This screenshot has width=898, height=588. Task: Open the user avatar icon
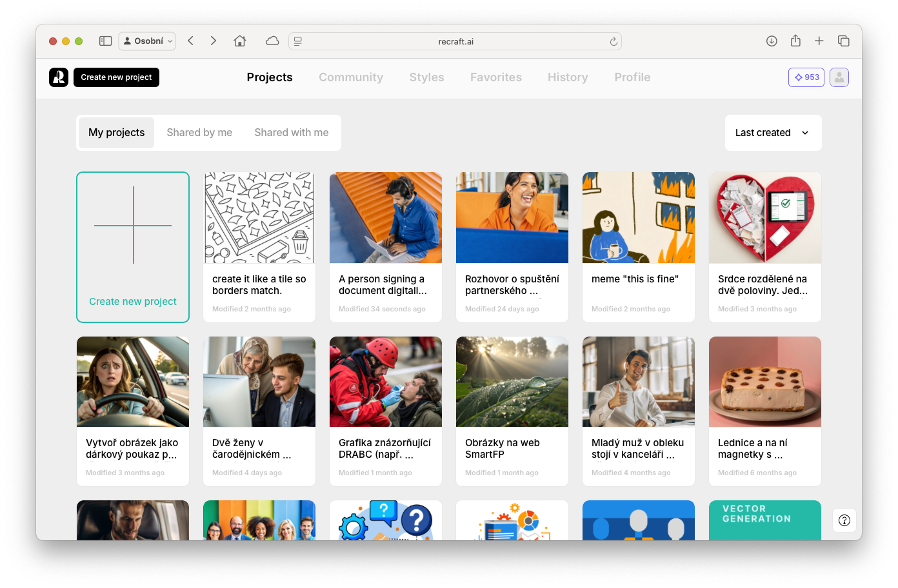tap(839, 77)
